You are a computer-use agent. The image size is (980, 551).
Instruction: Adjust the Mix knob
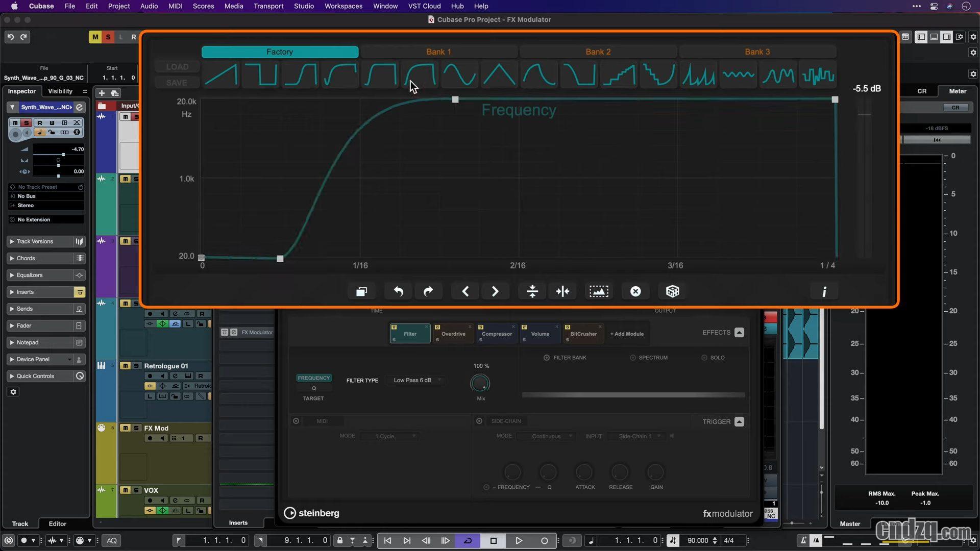coord(480,384)
